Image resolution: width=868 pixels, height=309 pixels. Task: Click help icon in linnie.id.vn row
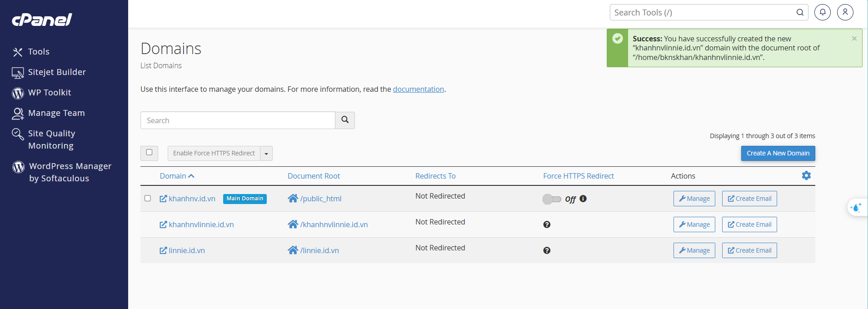547,250
